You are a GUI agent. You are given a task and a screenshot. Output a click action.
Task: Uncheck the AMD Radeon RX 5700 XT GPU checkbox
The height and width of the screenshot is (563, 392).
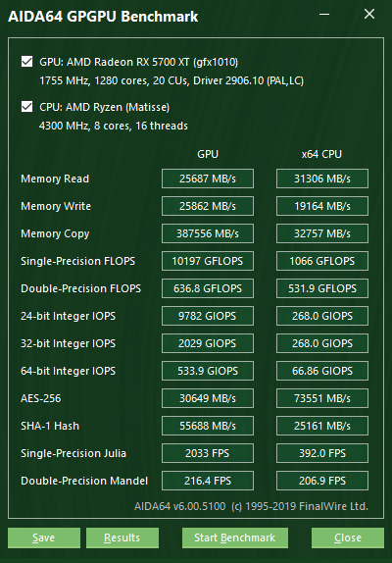(26, 62)
